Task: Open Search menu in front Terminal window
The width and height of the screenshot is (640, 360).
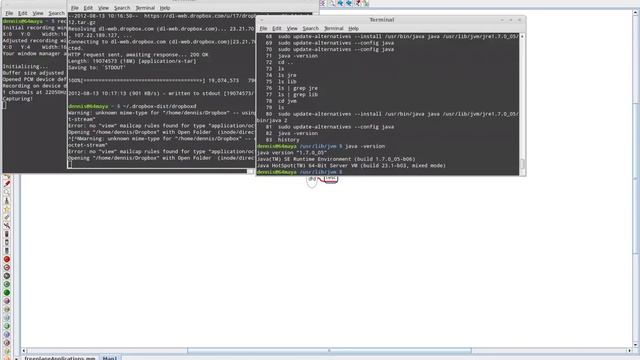Action: 310,29
